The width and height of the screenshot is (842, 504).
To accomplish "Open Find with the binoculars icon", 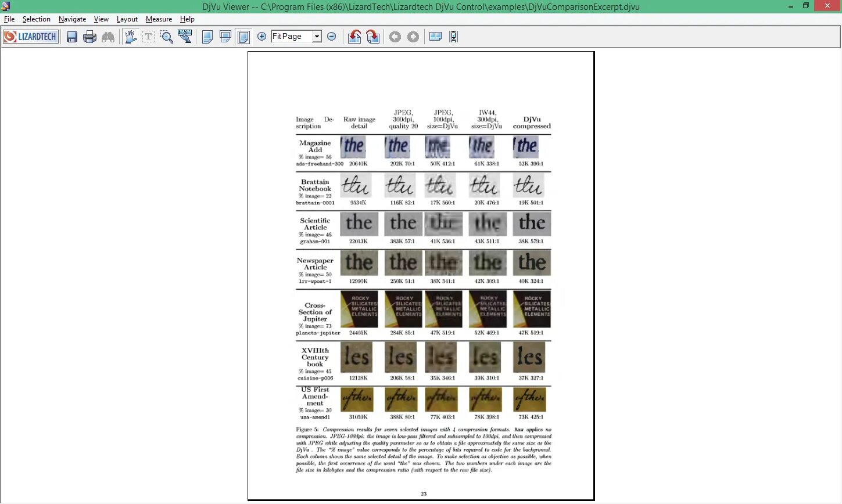I will (108, 37).
